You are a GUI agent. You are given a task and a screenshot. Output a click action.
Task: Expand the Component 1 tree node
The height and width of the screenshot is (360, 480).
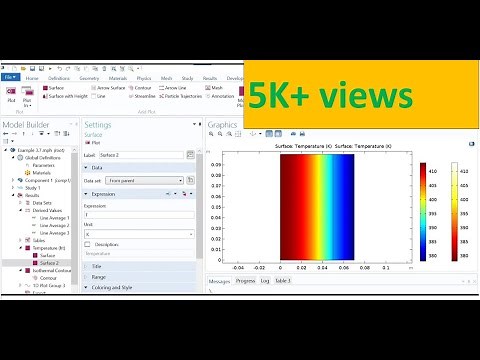(x=13, y=180)
